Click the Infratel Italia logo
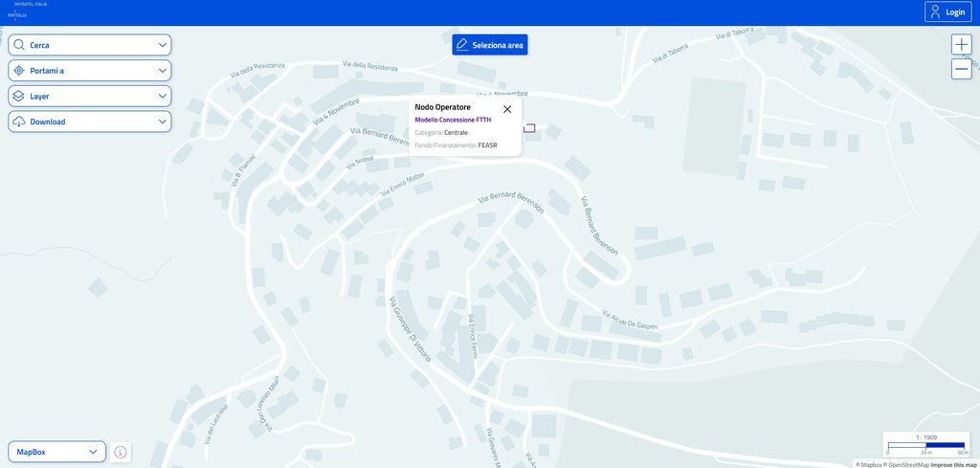Viewport: 980px width, 468px height. 29,10
